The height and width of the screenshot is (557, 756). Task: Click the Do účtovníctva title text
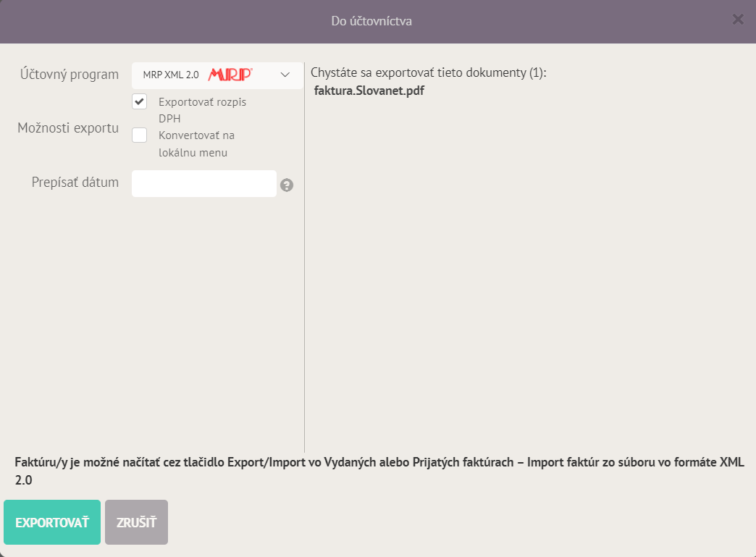pos(371,21)
